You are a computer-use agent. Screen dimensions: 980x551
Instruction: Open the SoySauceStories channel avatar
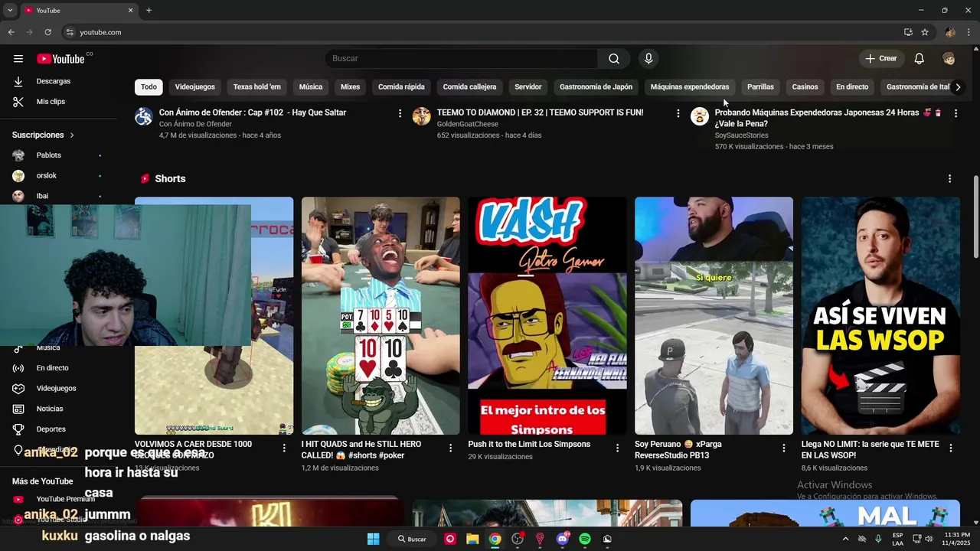coord(700,116)
